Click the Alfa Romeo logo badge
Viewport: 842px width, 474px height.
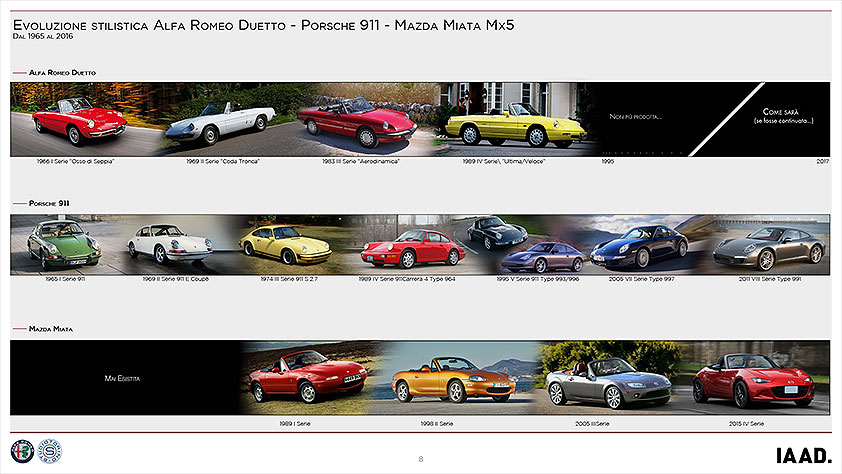click(22, 451)
